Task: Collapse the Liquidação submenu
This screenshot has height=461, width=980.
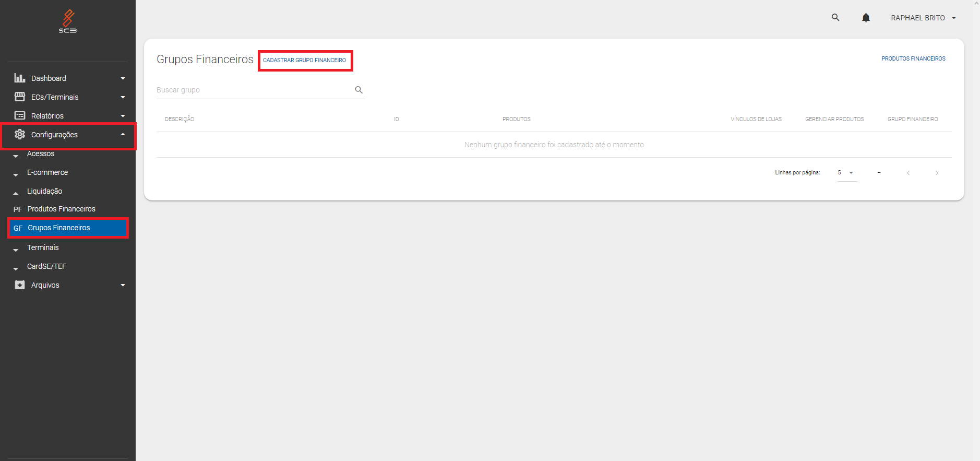Action: tap(44, 192)
